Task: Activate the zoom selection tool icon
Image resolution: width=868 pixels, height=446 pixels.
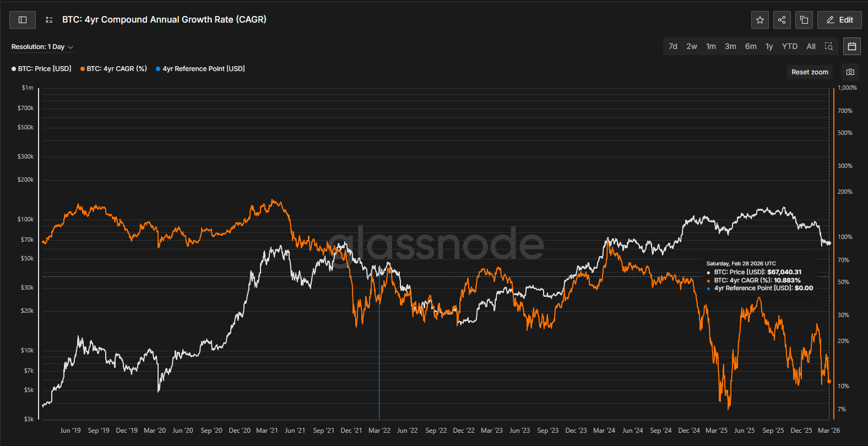Action: 828,46
